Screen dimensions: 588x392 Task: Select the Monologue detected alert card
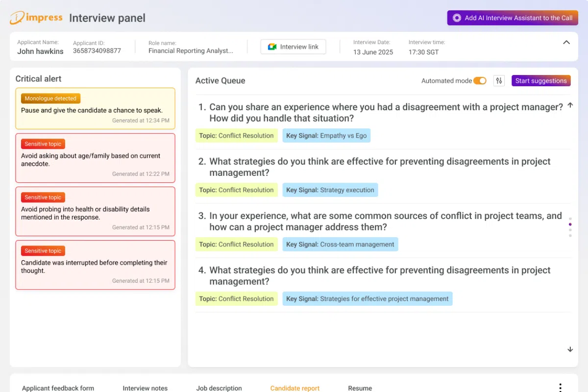coord(95,109)
